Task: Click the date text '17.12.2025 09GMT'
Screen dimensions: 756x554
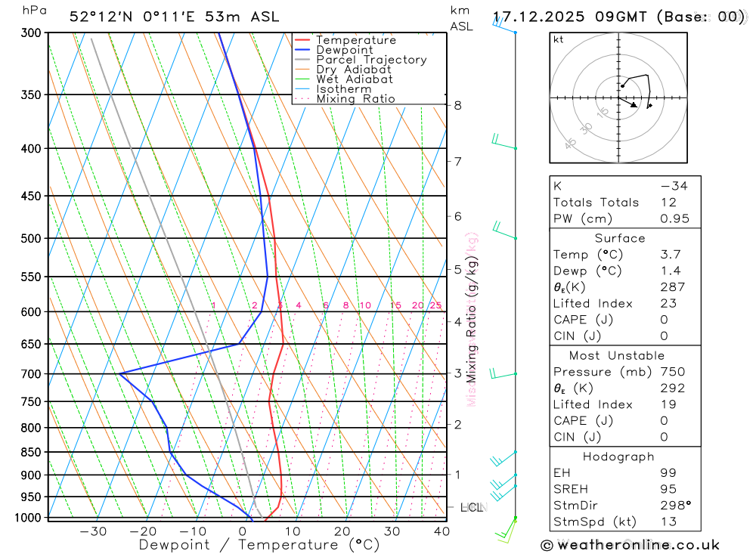Action: tap(570, 17)
